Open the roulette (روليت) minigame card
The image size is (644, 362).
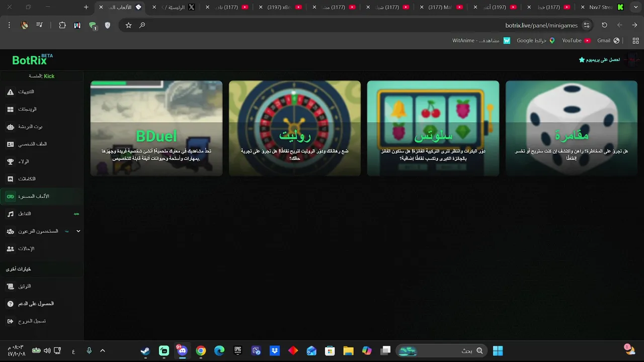click(295, 128)
